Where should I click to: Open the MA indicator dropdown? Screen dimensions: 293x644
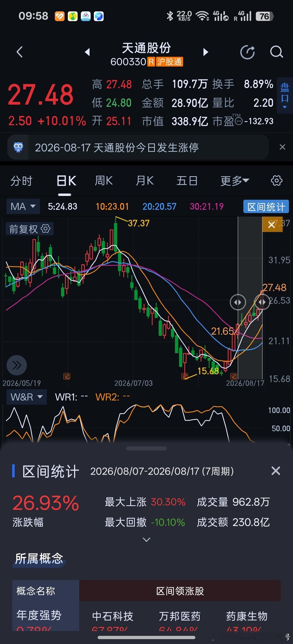point(23,207)
